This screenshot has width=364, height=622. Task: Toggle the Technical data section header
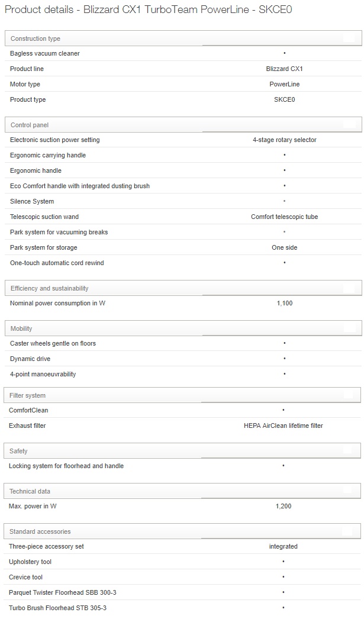click(x=30, y=491)
